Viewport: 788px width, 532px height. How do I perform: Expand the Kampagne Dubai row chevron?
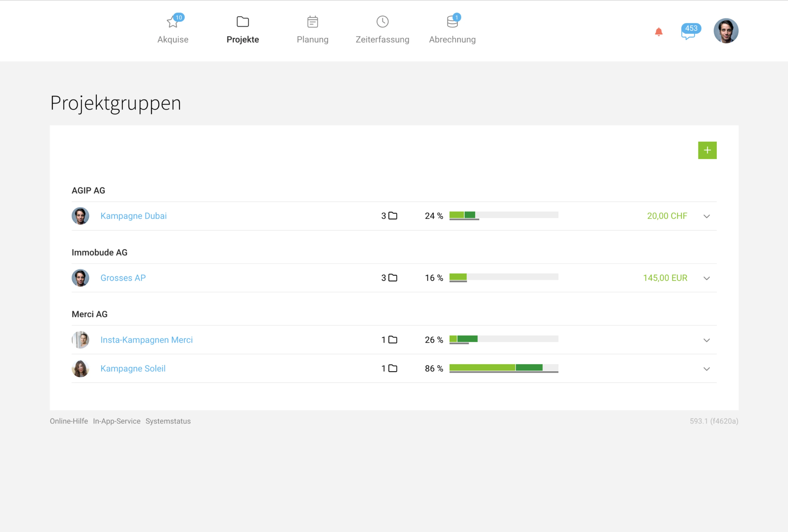point(706,216)
